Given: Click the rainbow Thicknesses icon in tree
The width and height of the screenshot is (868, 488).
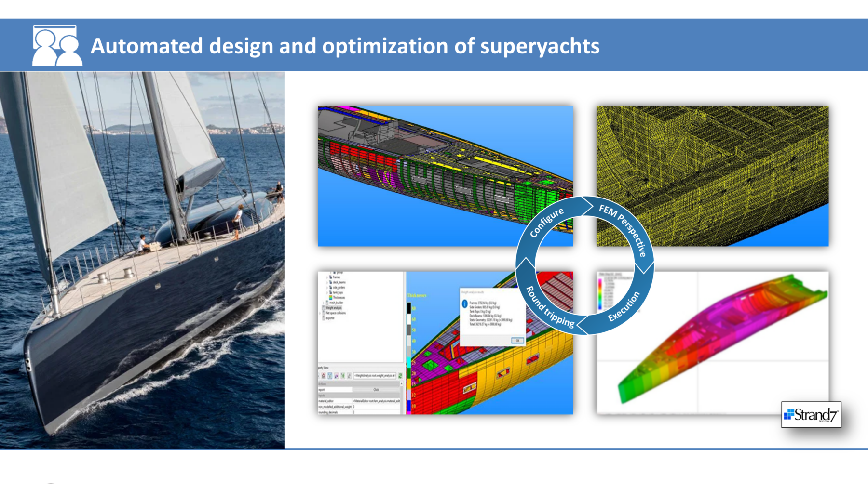Looking at the screenshot, I should point(330,298).
